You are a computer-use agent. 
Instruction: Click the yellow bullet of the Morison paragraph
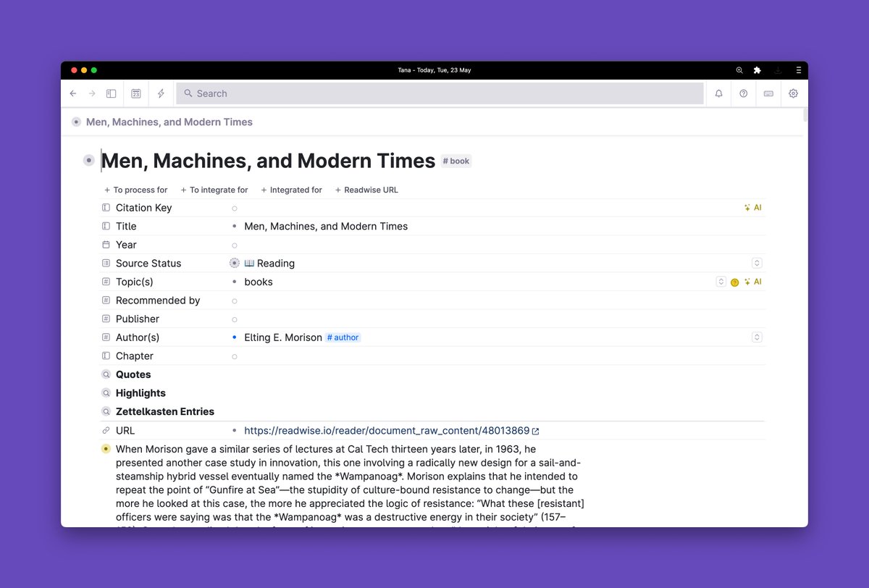point(106,449)
